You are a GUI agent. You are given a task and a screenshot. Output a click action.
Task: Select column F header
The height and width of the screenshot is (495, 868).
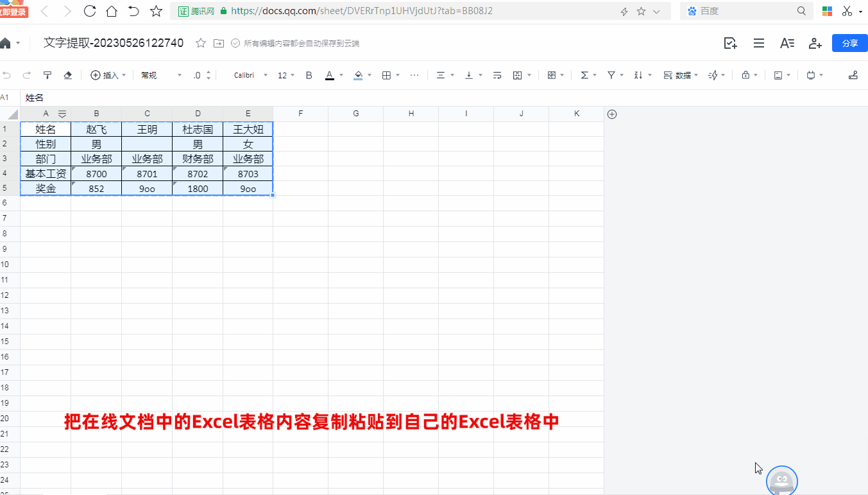(301, 114)
